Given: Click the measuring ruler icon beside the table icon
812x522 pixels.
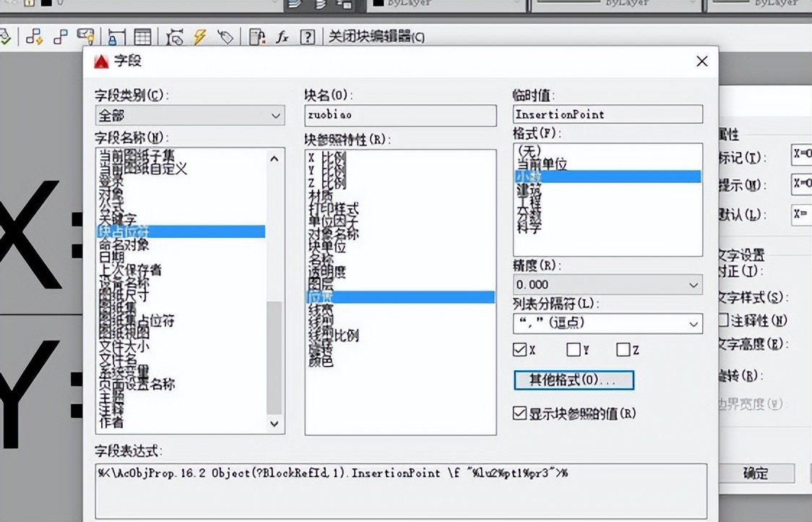Looking at the screenshot, I should coord(116,36).
